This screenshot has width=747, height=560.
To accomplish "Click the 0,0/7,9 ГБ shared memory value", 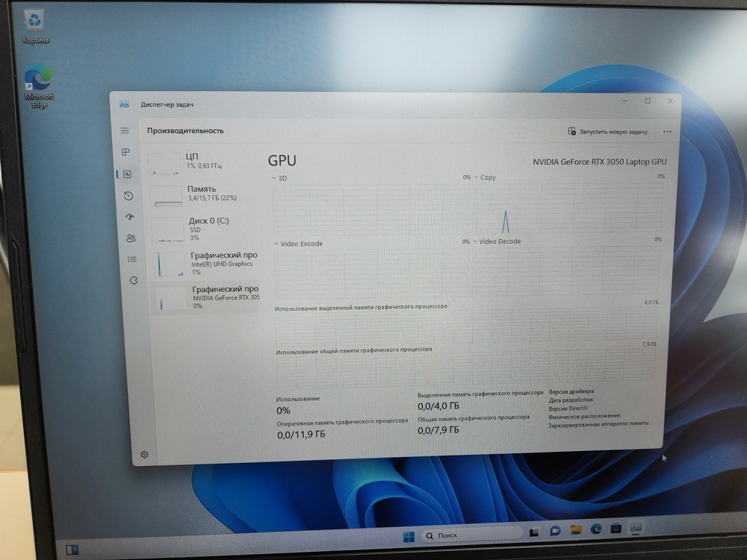I will click(x=438, y=430).
